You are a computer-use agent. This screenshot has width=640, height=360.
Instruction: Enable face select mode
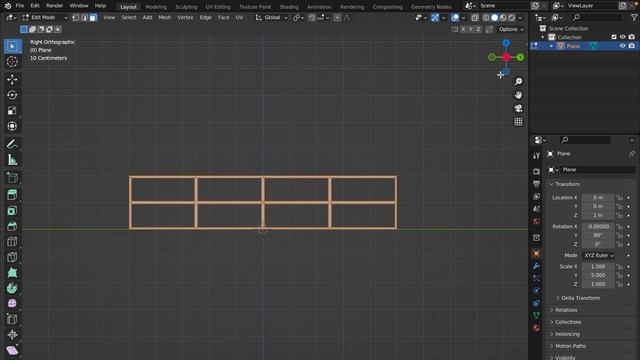click(93, 18)
